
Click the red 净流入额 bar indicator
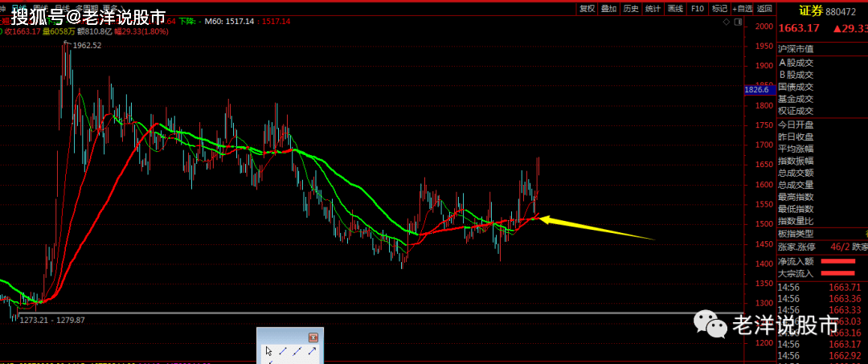click(837, 261)
